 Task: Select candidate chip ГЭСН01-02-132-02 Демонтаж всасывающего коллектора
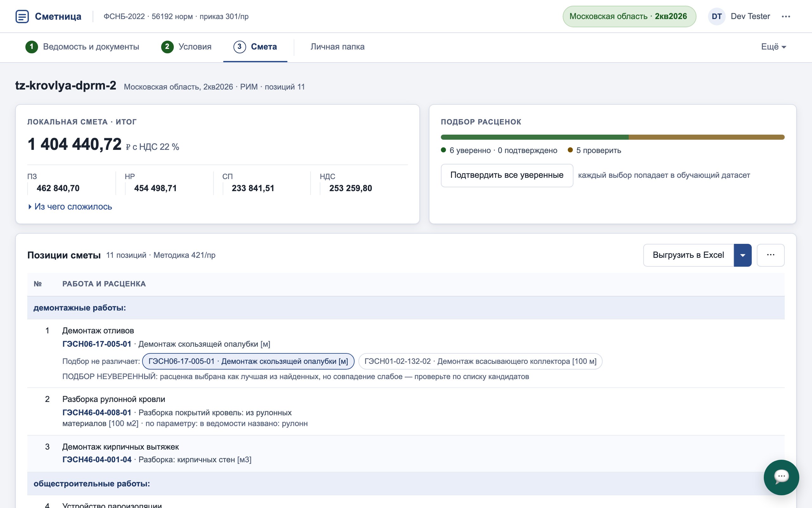coord(480,361)
